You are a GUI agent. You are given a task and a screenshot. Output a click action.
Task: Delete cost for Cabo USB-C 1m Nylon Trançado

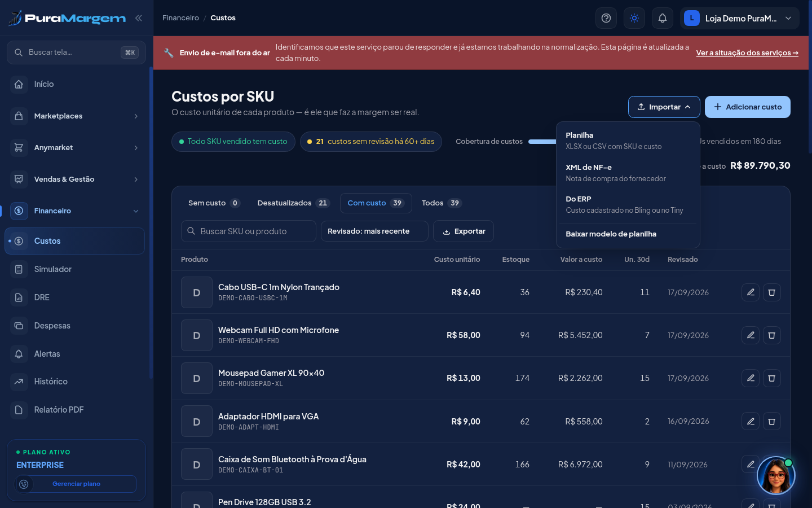click(x=772, y=292)
